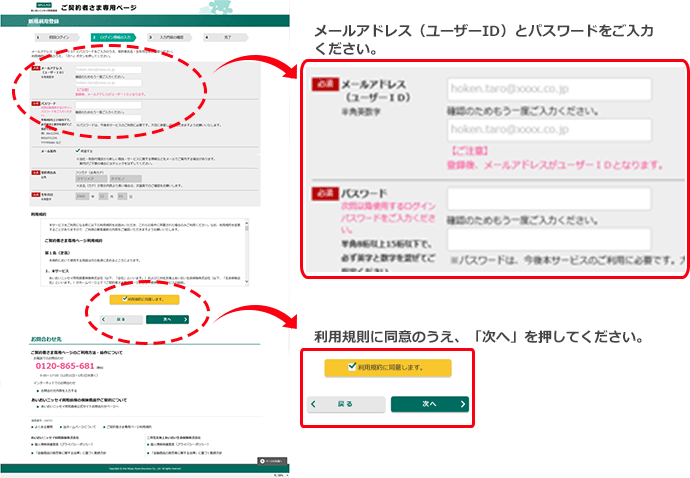Tick 利用規約に同意します in the enlarged callout
The height and width of the screenshot is (478, 690).
pyautogui.click(x=351, y=367)
